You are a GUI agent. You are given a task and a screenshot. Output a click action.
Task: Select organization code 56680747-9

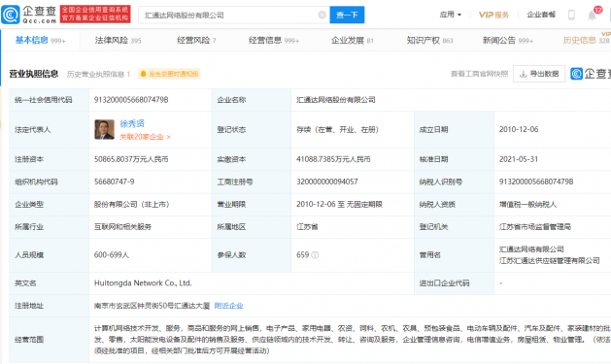click(x=115, y=182)
